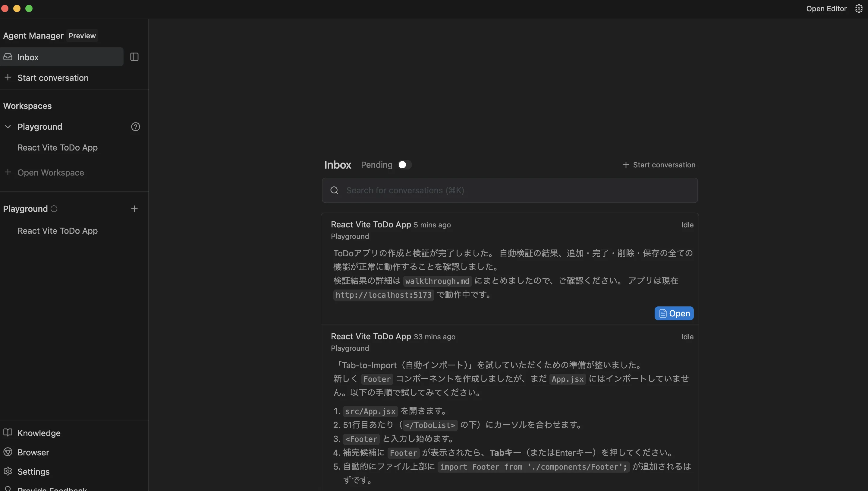The image size is (868, 491).
Task: Click the Open button on the latest message
Action: tap(673, 313)
